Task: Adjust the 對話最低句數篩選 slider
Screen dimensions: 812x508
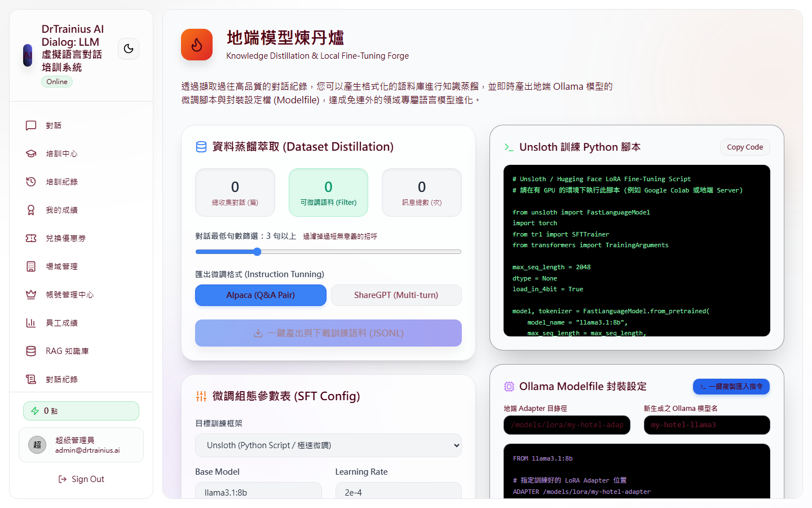Action: [257, 252]
